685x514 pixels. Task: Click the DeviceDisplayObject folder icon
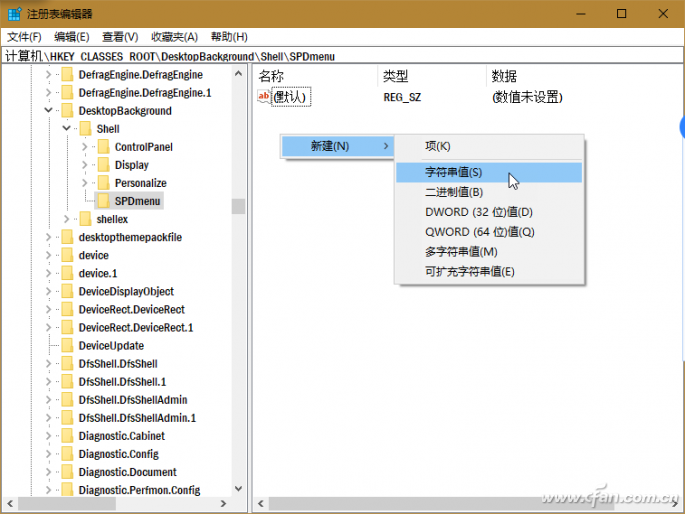coord(67,291)
